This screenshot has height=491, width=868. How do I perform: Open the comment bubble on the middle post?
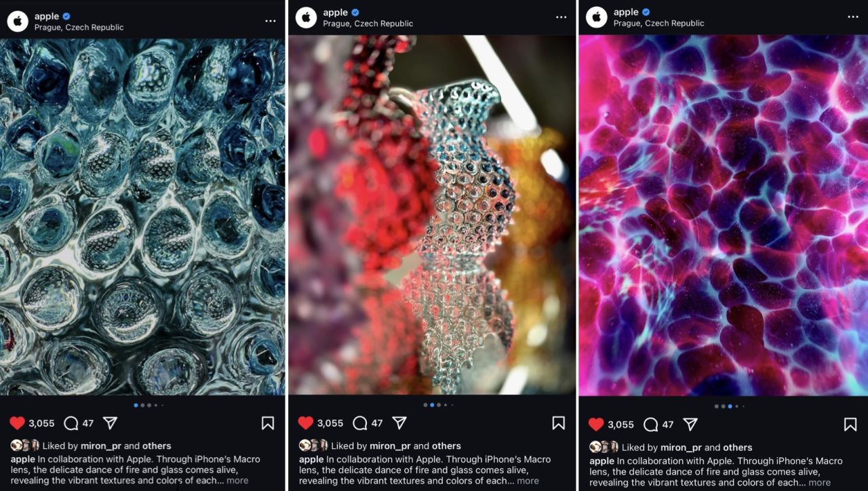pyautogui.click(x=360, y=423)
